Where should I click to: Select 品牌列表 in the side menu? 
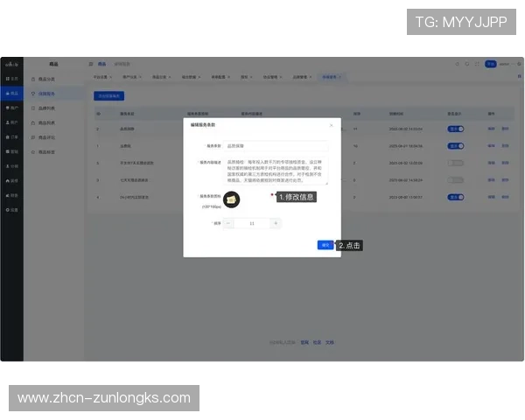pyautogui.click(x=46, y=107)
